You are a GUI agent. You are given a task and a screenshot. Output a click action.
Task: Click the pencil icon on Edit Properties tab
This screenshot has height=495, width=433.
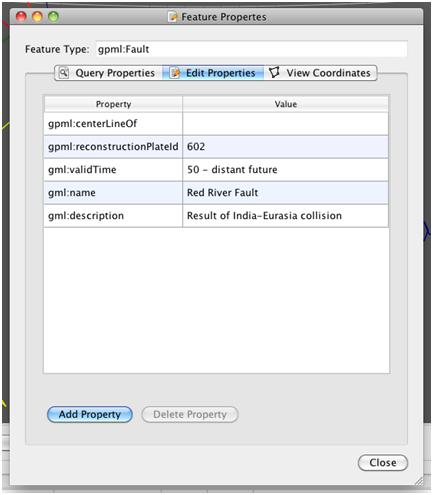tap(175, 73)
